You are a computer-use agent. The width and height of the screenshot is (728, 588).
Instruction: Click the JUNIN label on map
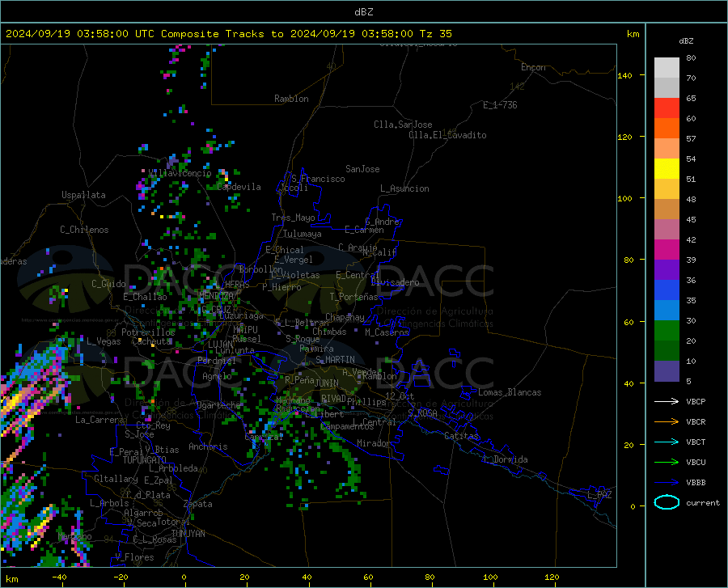(x=327, y=383)
